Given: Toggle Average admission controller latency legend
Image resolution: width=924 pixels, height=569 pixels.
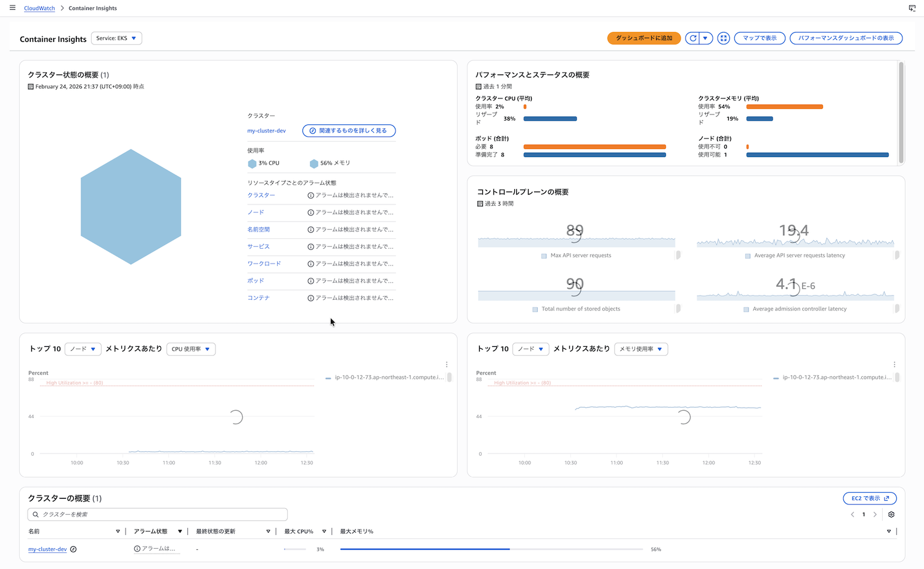Looking at the screenshot, I should [x=746, y=309].
